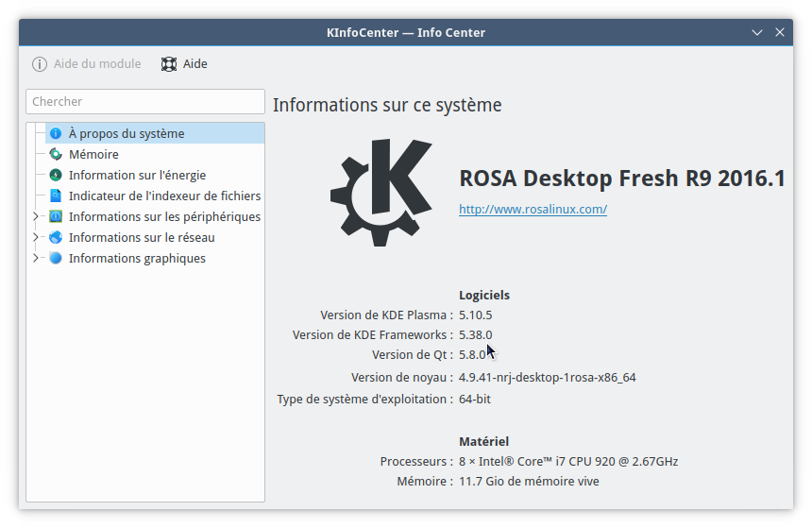
Task: Click the Logiciels section heading
Action: pos(484,296)
